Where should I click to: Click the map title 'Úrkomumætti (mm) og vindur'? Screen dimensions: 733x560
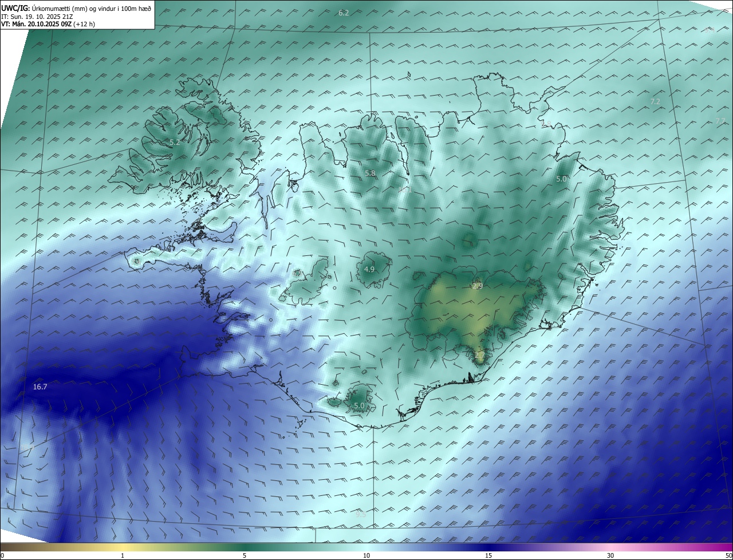92,8
